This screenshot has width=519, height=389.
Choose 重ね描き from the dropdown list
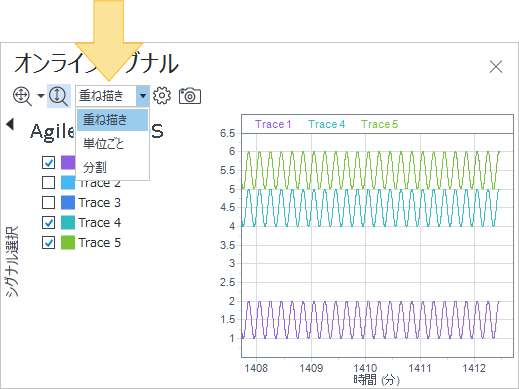[112, 120]
